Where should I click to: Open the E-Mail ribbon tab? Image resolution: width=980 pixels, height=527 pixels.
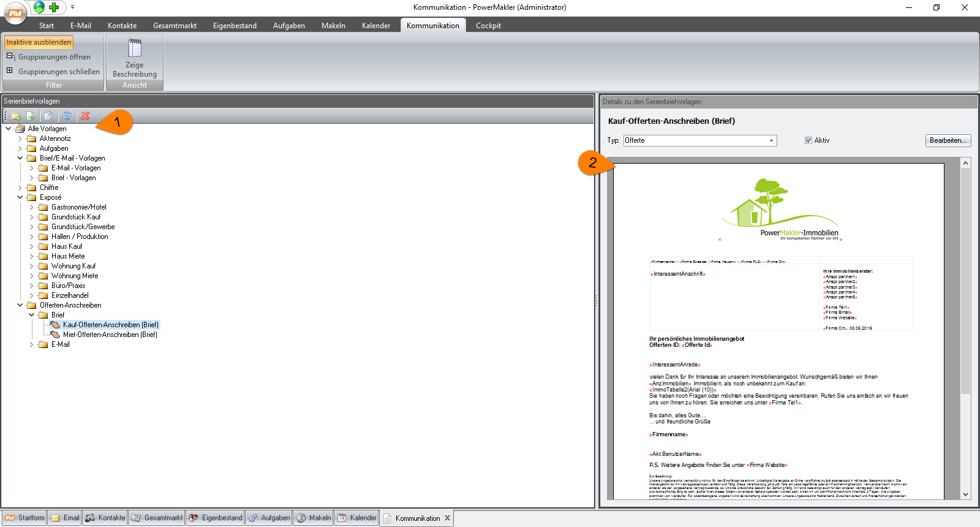81,26
